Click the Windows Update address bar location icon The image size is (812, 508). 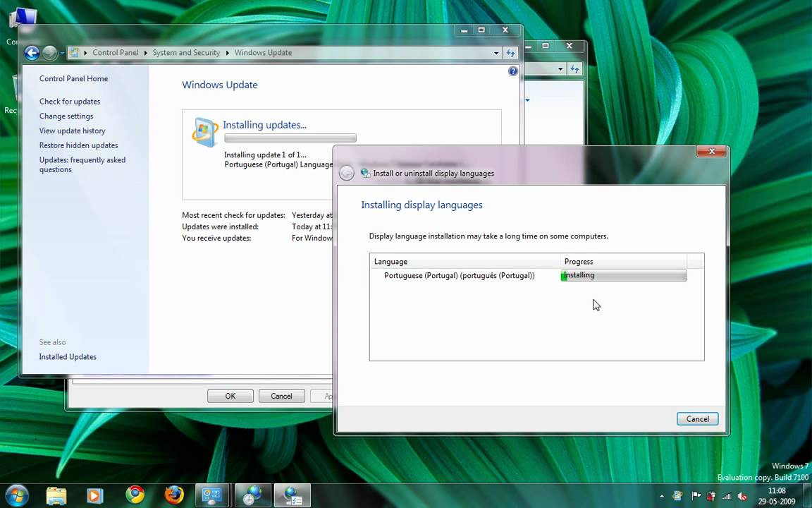74,52
